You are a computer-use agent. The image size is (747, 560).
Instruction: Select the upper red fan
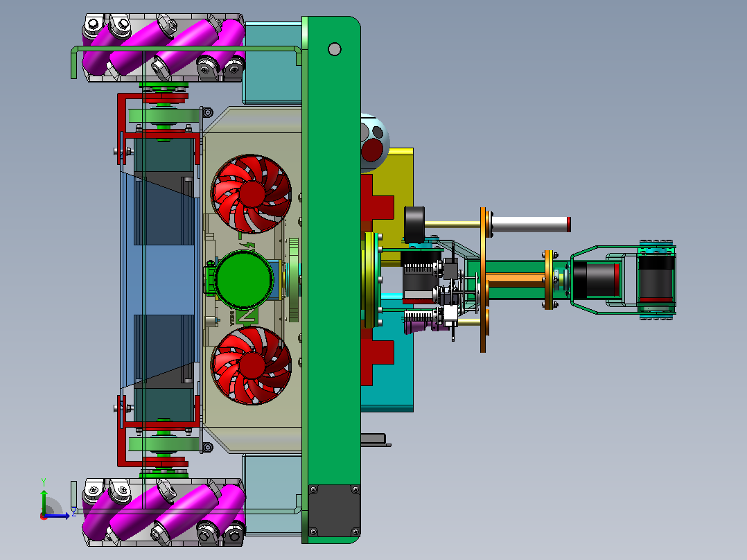pos(251,193)
